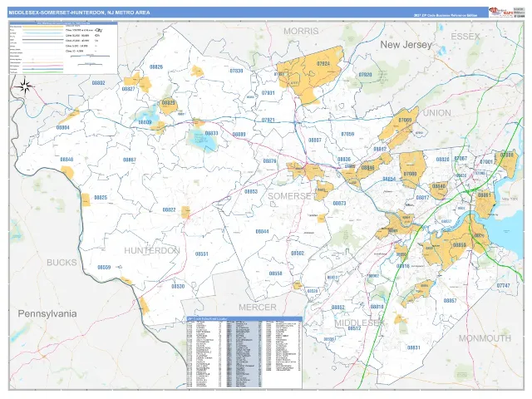Click ZIP code 08846
The height and width of the screenshot is (399, 532).
367,168
